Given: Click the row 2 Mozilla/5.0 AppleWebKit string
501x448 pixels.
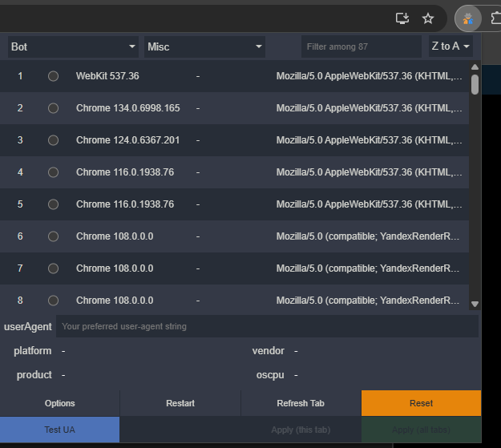Looking at the screenshot, I should pos(369,108).
